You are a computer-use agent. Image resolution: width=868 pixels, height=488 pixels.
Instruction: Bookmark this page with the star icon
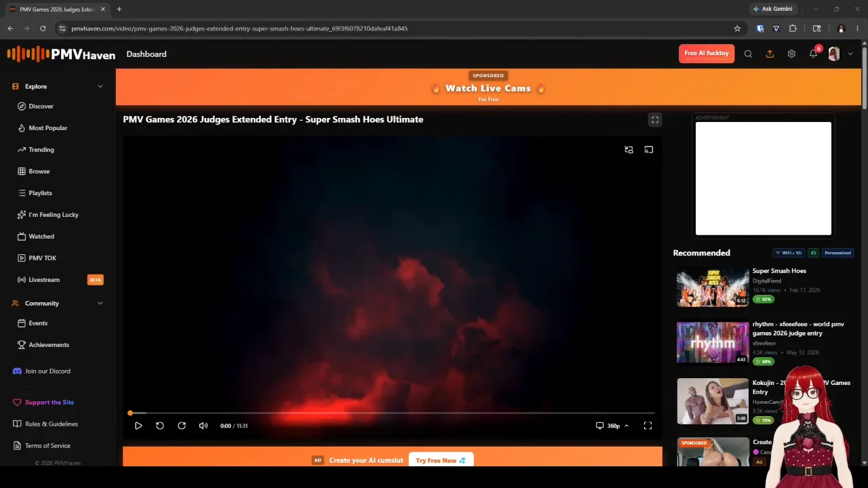(x=737, y=28)
